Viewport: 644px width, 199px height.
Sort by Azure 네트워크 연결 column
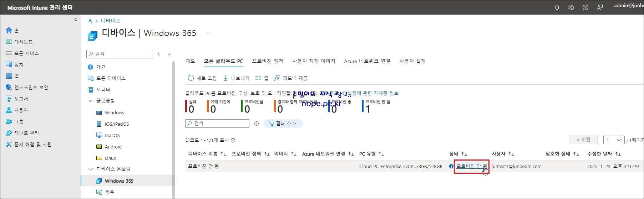point(328,154)
